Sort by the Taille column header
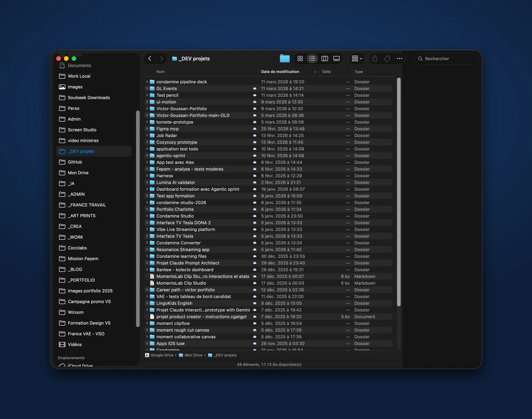The height and width of the screenshot is (419, 532). coord(326,72)
